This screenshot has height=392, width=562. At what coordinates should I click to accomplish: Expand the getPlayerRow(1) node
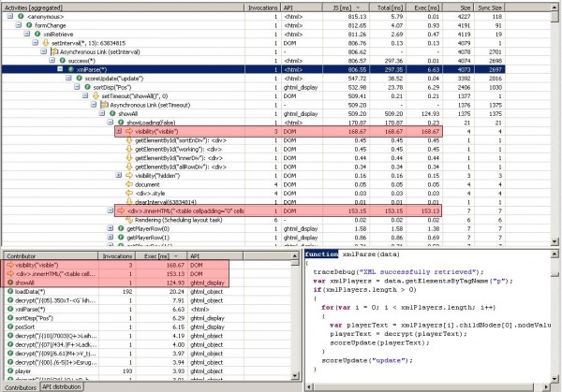click(111, 238)
